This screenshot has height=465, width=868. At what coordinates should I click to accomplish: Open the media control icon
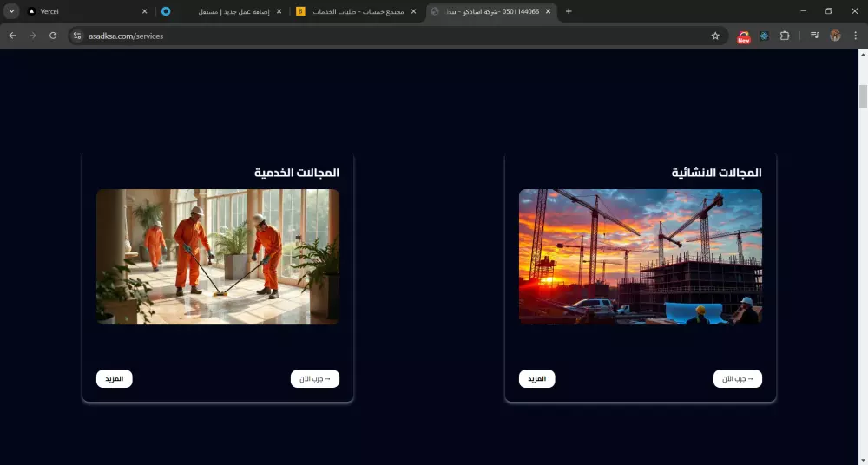(x=815, y=36)
